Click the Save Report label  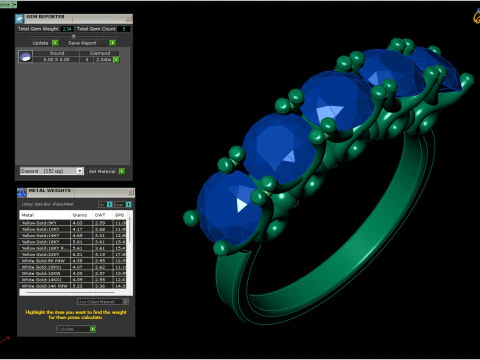[82, 43]
